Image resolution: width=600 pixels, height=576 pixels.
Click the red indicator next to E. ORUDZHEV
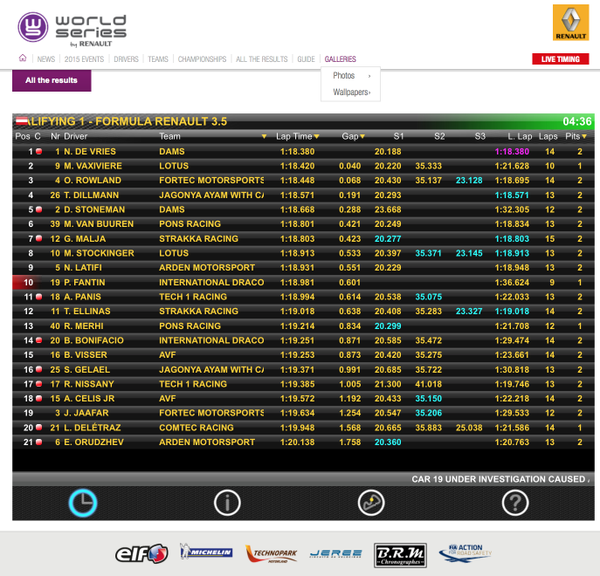click(39, 442)
